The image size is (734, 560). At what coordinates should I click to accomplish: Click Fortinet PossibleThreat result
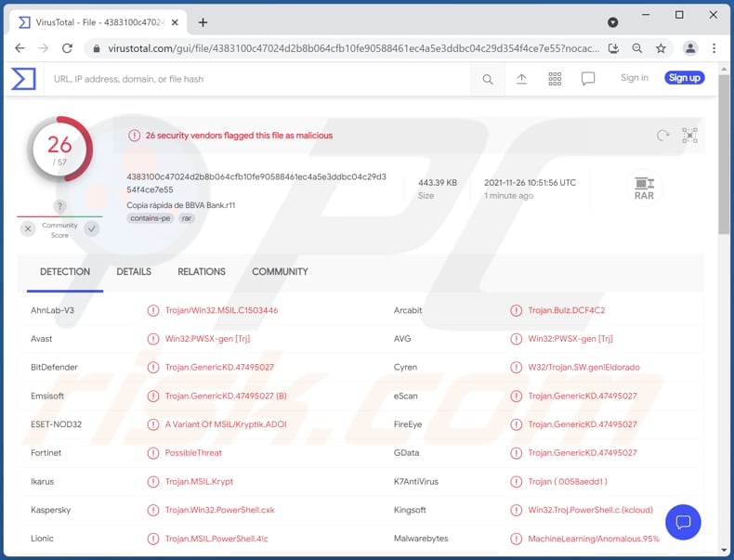point(193,453)
